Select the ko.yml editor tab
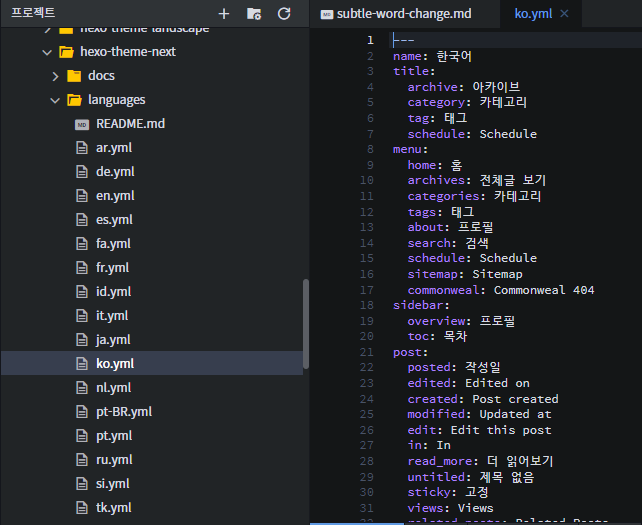 533,14
